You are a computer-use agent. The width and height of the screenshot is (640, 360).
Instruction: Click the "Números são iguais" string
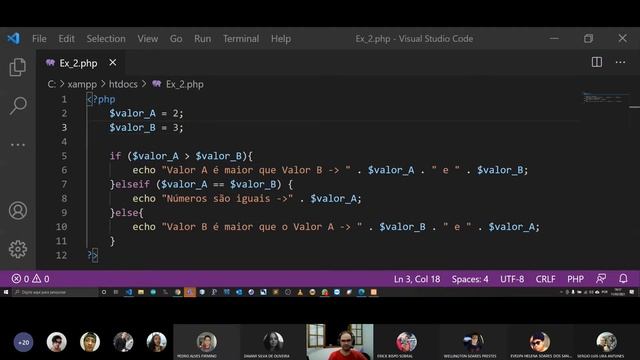[x=227, y=199]
